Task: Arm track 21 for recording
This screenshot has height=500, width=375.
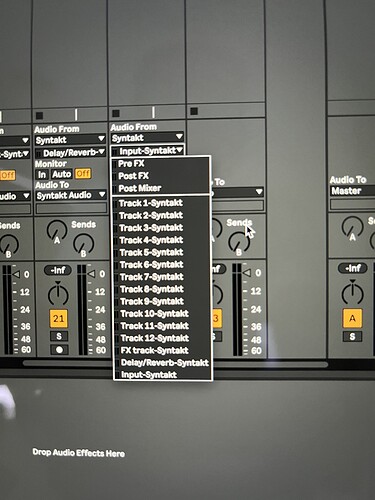Action: pos(59,350)
